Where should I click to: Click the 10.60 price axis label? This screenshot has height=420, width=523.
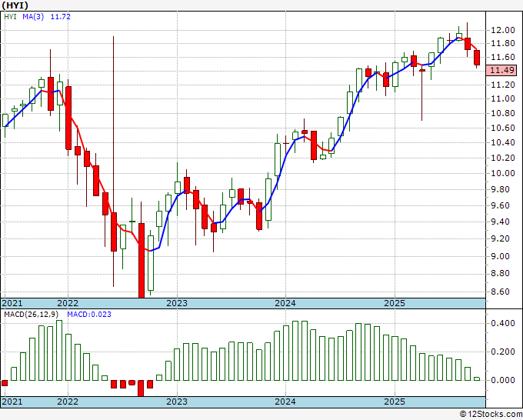tap(503, 128)
